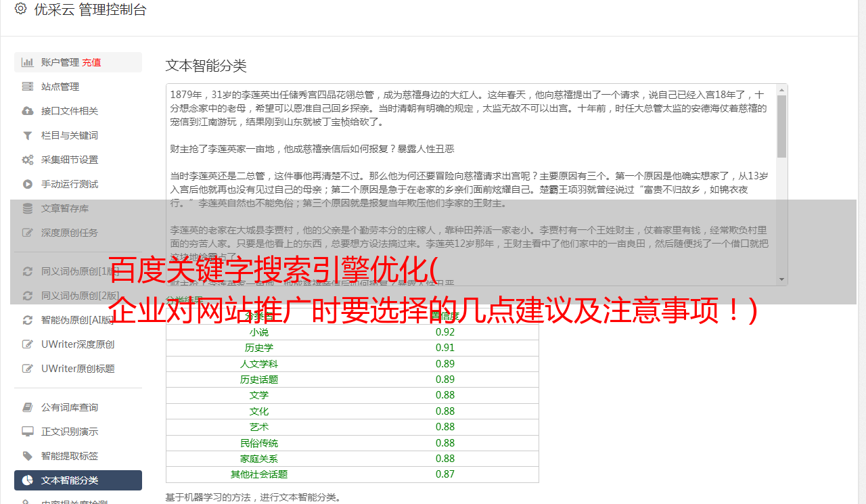Click the tag icon for 智能提取标签
The width and height of the screenshot is (866, 504).
pos(28,456)
